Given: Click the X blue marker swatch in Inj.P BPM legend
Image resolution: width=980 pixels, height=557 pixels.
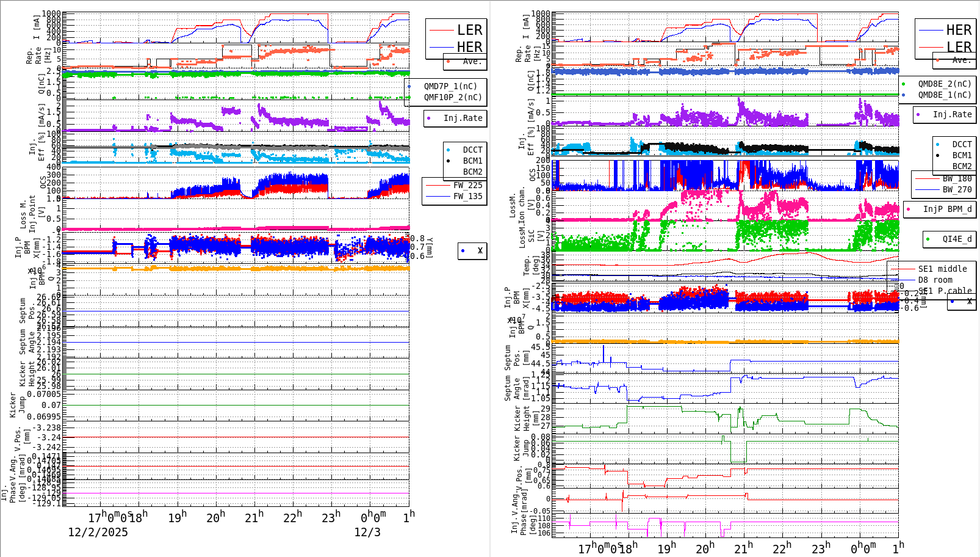Looking at the screenshot, I should click(x=462, y=251).
